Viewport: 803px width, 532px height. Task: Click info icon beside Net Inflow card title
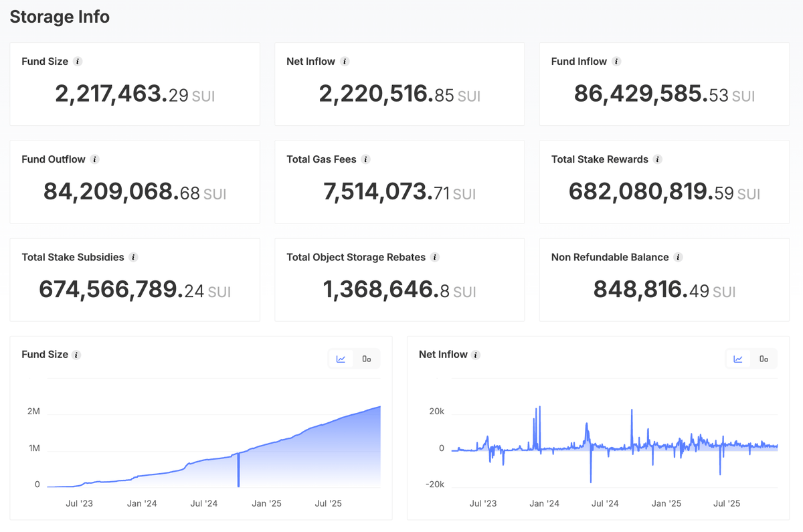[x=345, y=62]
